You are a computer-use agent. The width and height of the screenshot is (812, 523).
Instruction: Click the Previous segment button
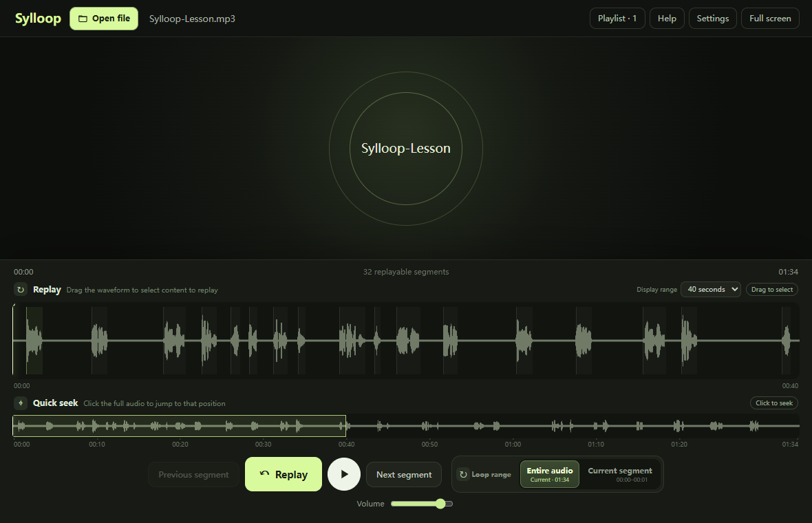193,474
